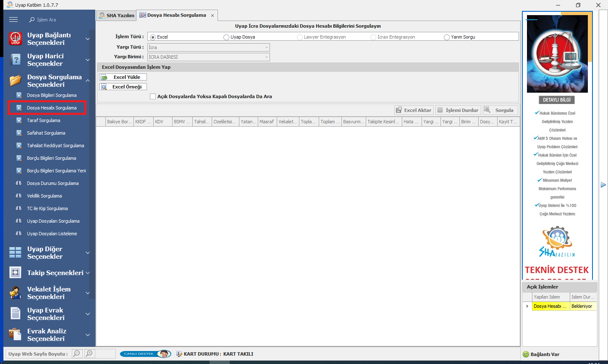Click the Uyap Diğer Seçenekler grid icon
This screenshot has width=608, height=364.
coord(16,252)
